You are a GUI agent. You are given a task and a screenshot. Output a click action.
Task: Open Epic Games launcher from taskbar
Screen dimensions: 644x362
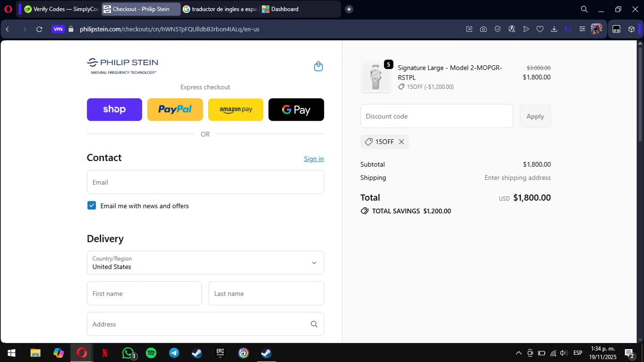pos(220,353)
